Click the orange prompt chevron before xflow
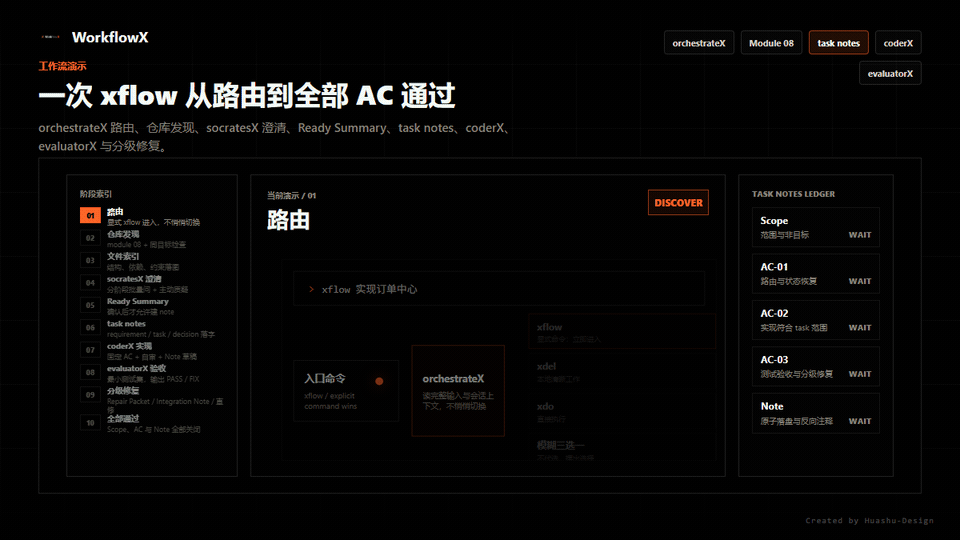 coord(311,289)
